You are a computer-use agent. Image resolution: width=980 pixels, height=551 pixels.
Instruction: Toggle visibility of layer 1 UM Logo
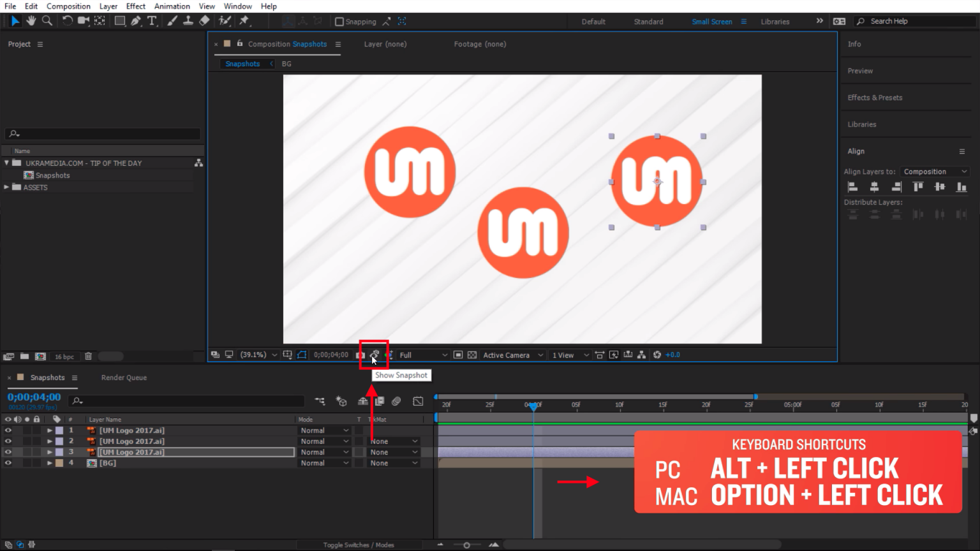tap(8, 430)
